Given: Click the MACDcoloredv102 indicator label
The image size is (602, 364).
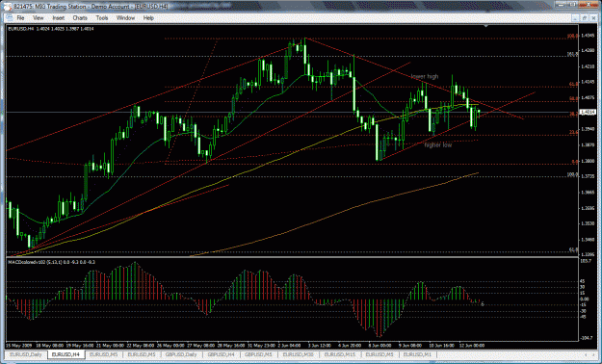Looking at the screenshot, I should 52,262.
